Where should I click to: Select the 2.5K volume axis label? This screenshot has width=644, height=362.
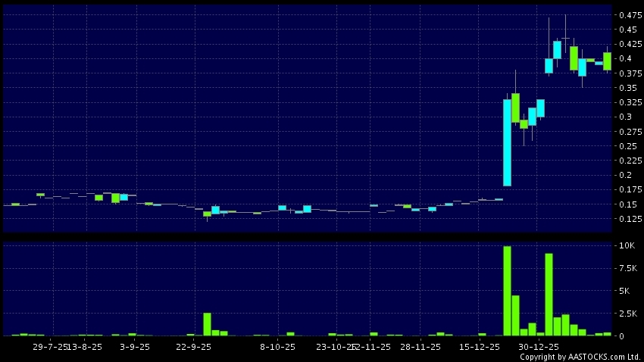tap(627, 313)
